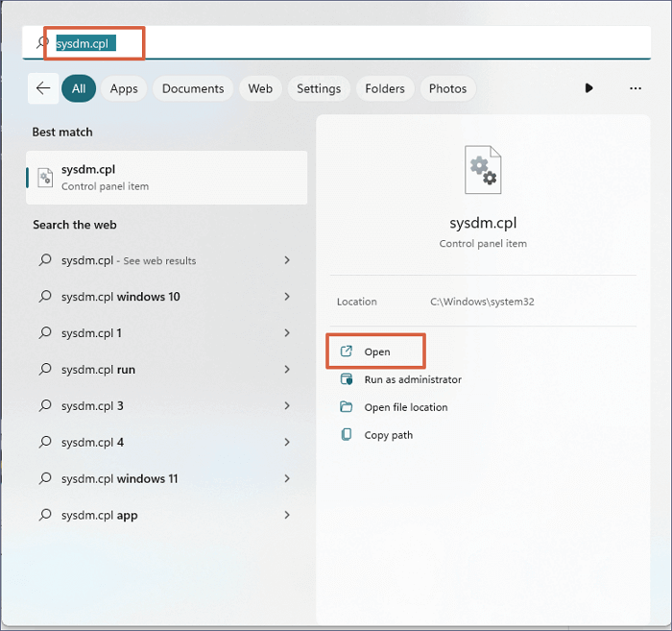Viewport: 672px width, 631px height.
Task: Click the large sysdm.cpl gear document icon
Action: click(x=483, y=170)
